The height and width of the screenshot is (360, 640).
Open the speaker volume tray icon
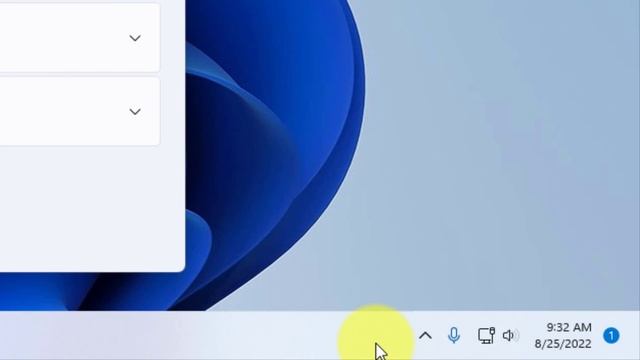(510, 336)
